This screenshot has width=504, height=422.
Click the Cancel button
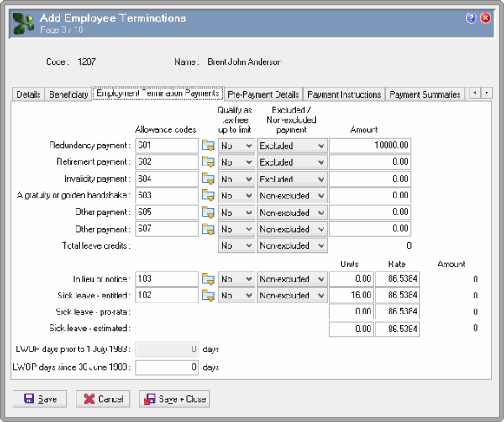[102, 398]
